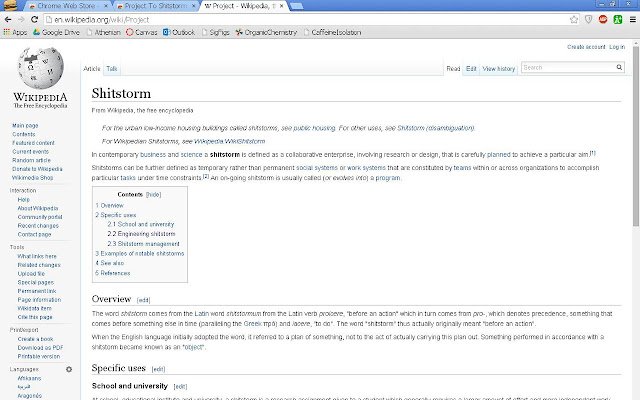Open Donate to Wikipedia link
The image size is (640, 400).
click(38, 169)
